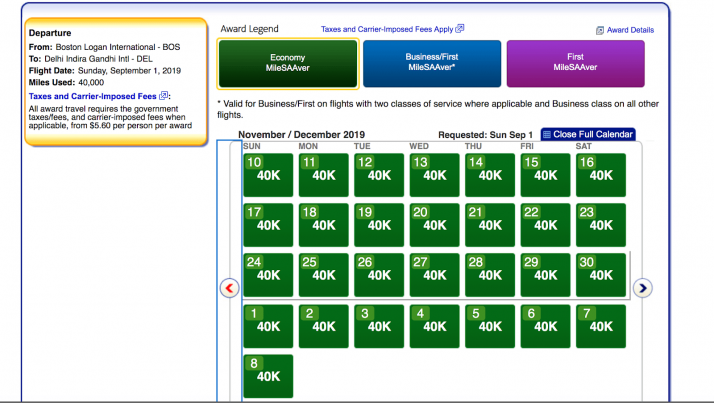Close the full calendar view
Screen dimensions: 714x403
point(593,134)
